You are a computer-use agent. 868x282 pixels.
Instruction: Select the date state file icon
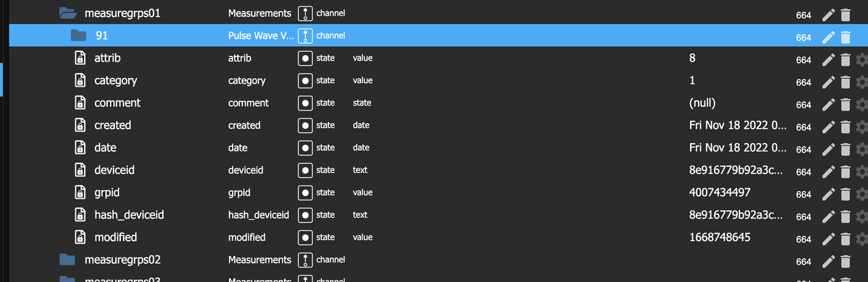click(82, 148)
